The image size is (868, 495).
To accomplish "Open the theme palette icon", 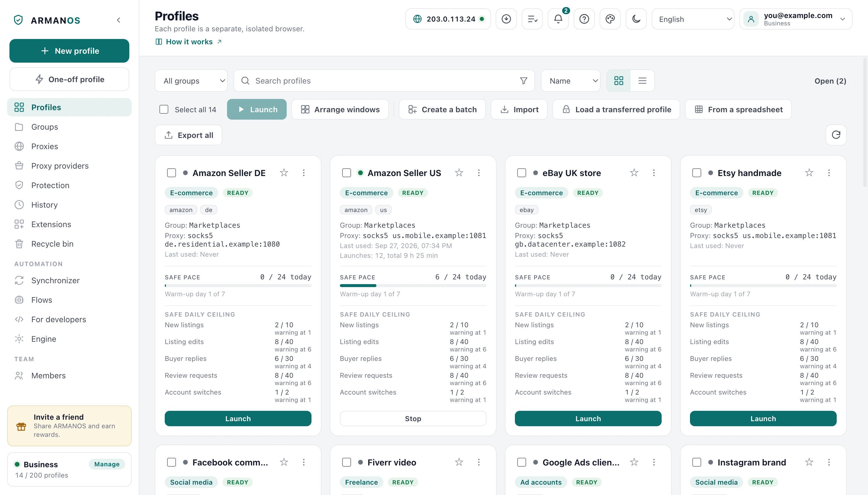I will [610, 19].
